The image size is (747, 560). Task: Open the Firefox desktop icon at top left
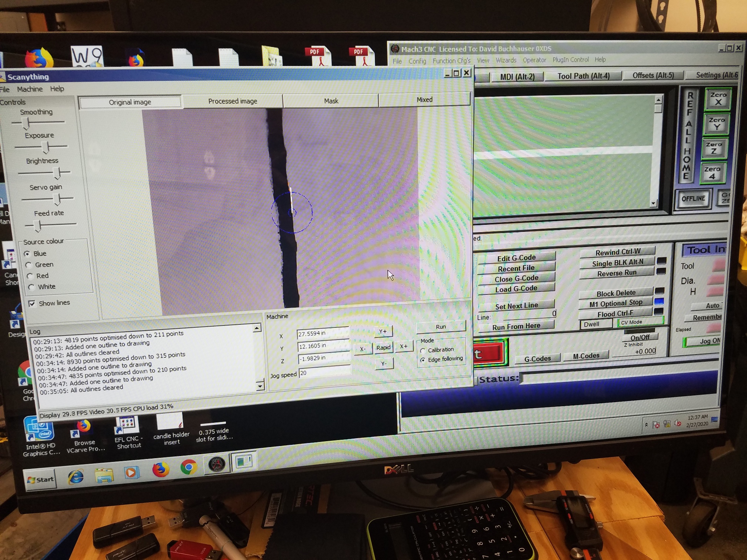[x=39, y=57]
